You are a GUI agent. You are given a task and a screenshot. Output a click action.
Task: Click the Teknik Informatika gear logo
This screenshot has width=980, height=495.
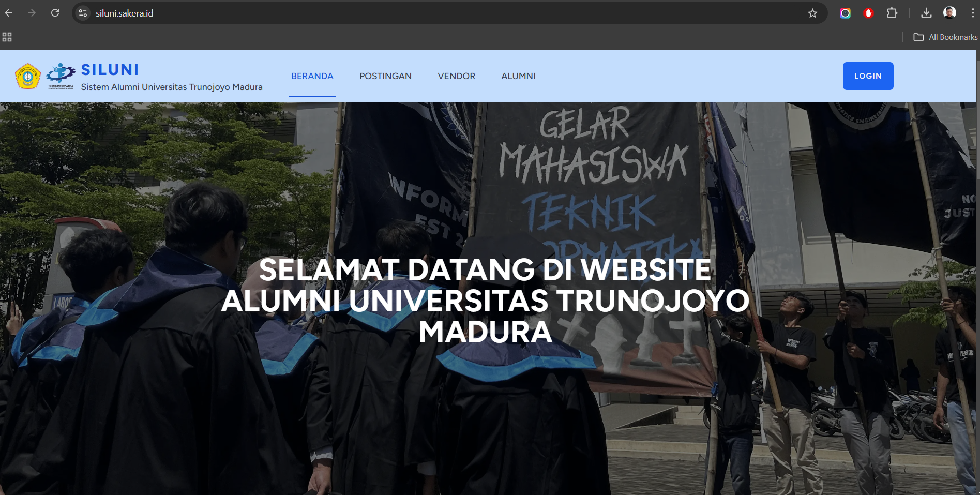(x=61, y=73)
